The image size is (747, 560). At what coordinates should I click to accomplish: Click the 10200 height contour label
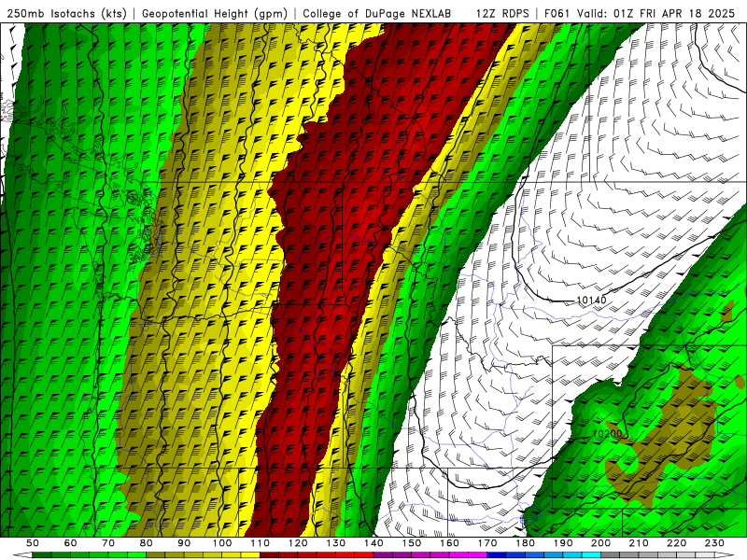click(x=608, y=434)
